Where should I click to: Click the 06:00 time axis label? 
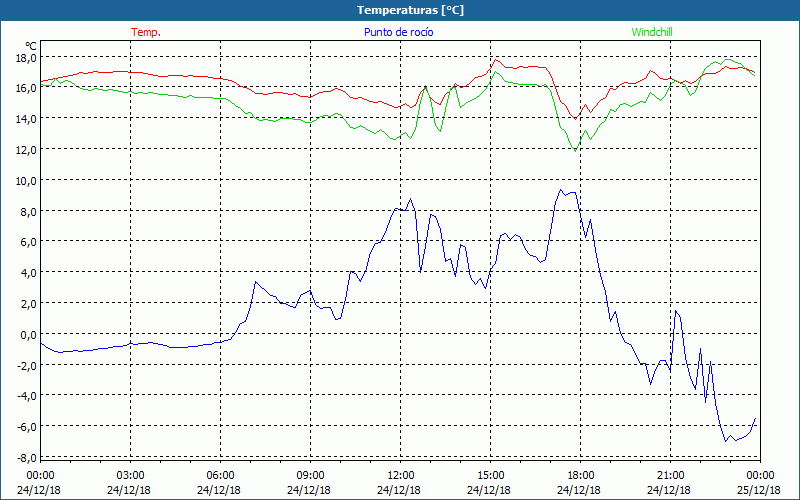tap(220, 476)
